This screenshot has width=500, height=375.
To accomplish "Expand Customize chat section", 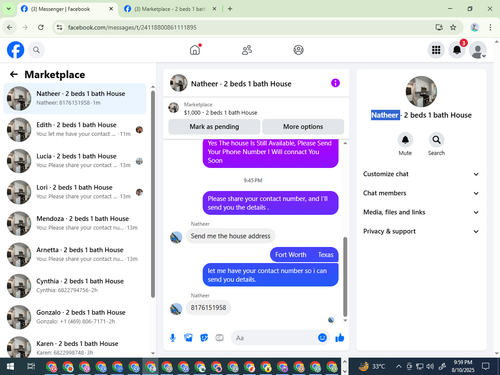I will coord(421,174).
